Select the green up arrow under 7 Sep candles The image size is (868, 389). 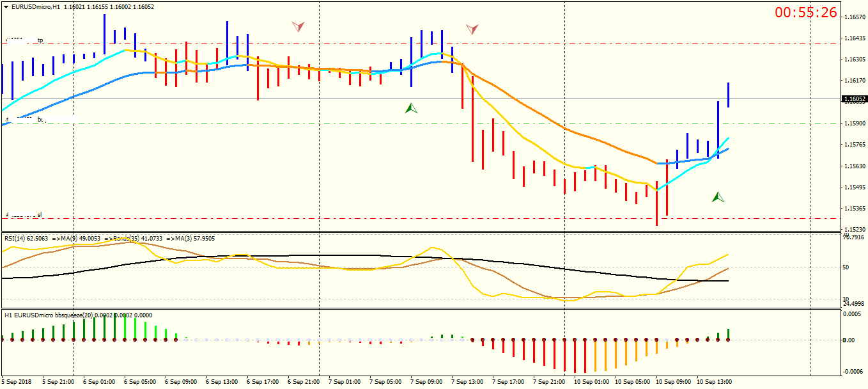click(x=412, y=108)
